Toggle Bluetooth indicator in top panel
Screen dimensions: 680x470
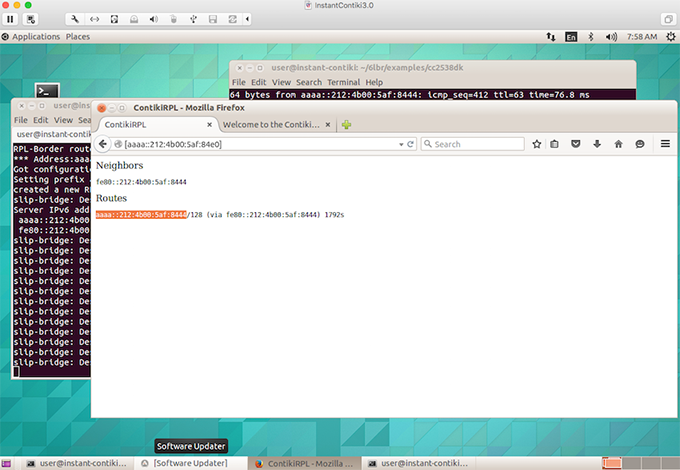[x=590, y=36]
